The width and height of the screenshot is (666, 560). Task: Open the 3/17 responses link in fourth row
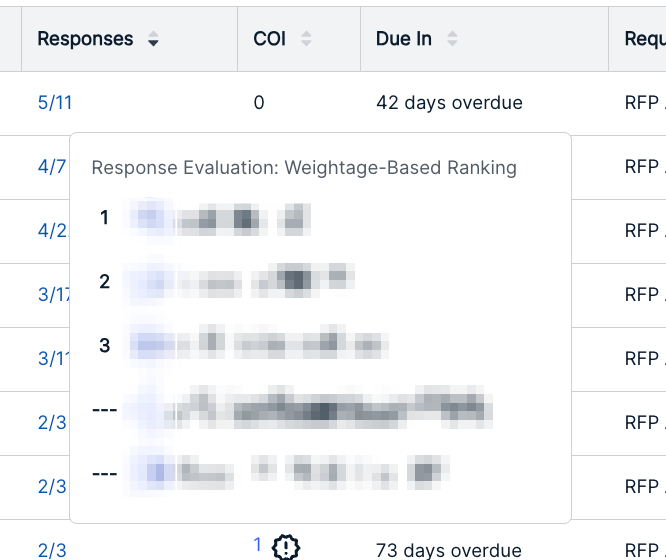pos(54,294)
